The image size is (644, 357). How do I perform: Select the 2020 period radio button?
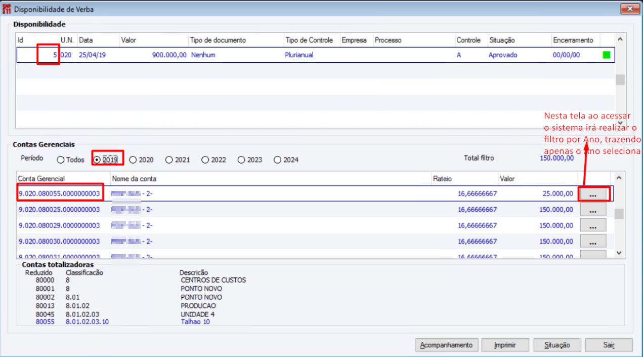[133, 160]
